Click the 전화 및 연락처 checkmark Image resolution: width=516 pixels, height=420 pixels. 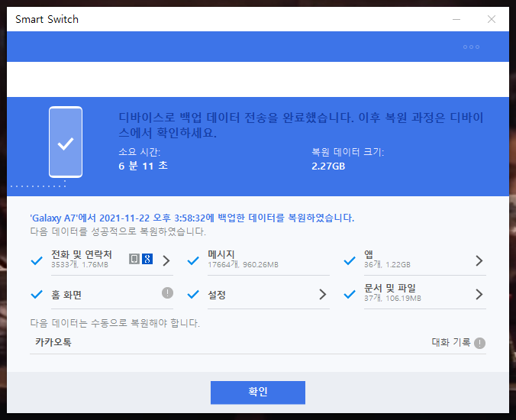point(37,261)
